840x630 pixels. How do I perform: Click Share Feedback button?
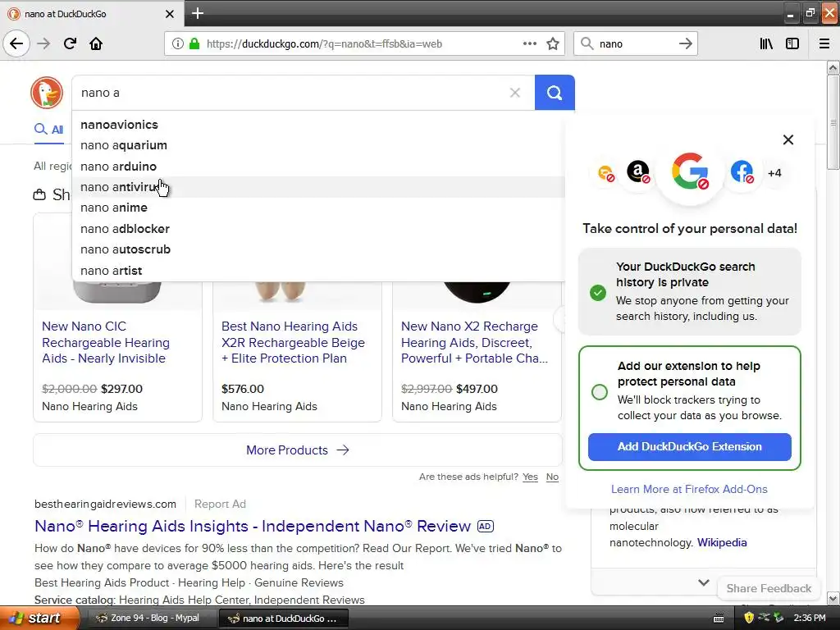pos(769,588)
